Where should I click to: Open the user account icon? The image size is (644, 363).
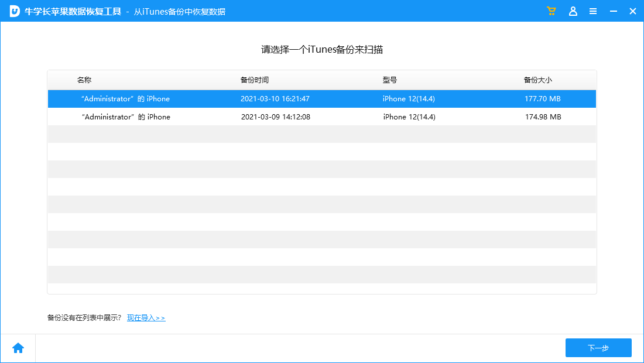pos(573,11)
